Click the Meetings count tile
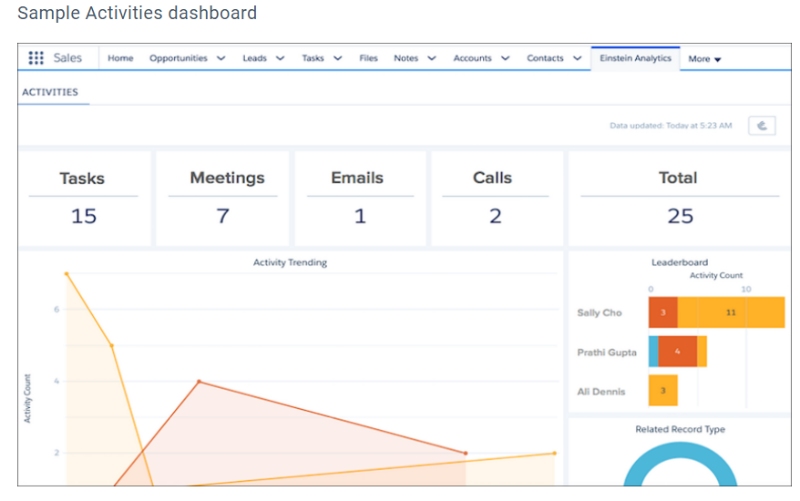The width and height of the screenshot is (800, 501). click(x=223, y=198)
